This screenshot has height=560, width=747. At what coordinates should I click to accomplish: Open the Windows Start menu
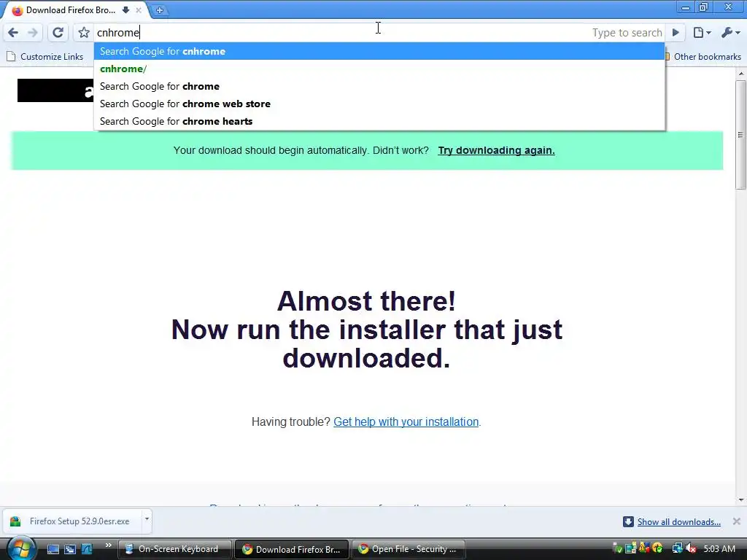21,548
